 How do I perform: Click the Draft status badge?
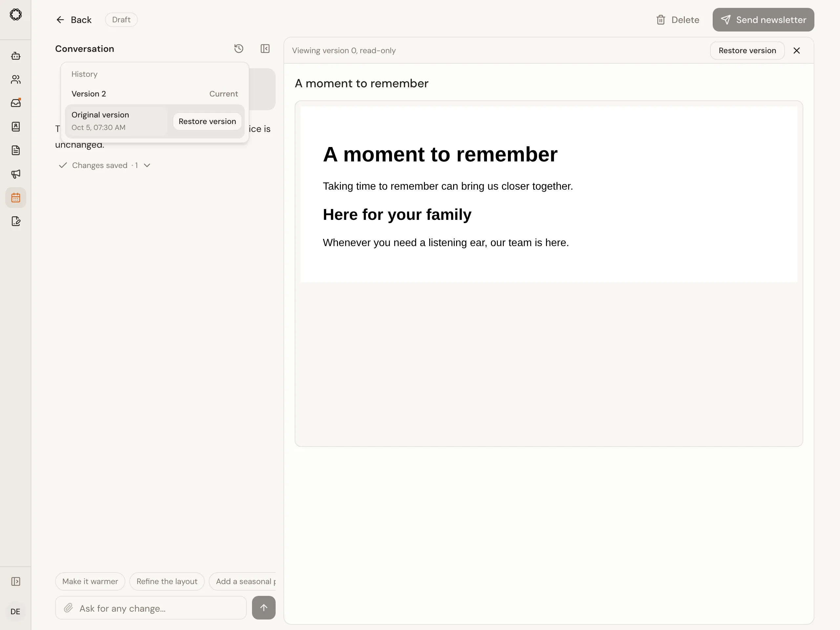tap(121, 20)
